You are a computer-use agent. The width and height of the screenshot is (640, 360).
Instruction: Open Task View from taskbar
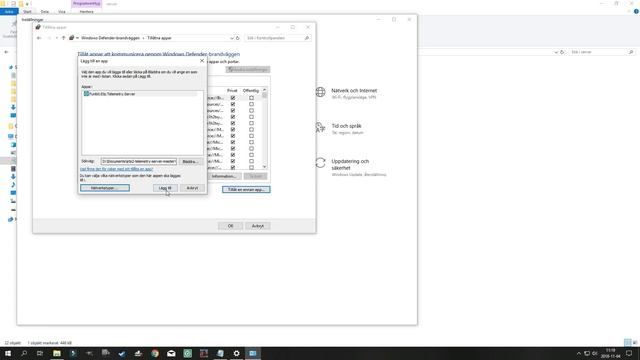point(40,353)
